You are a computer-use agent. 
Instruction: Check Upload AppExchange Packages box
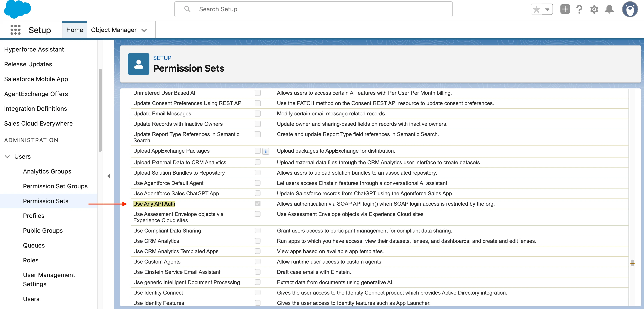point(257,151)
